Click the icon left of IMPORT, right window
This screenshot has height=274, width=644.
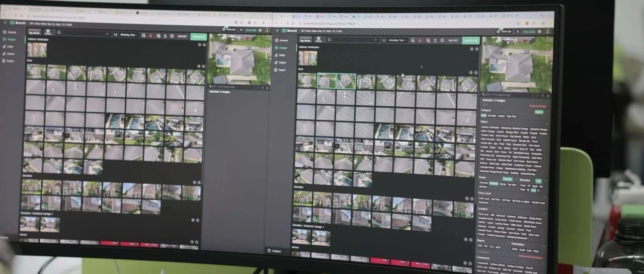[x=441, y=40]
